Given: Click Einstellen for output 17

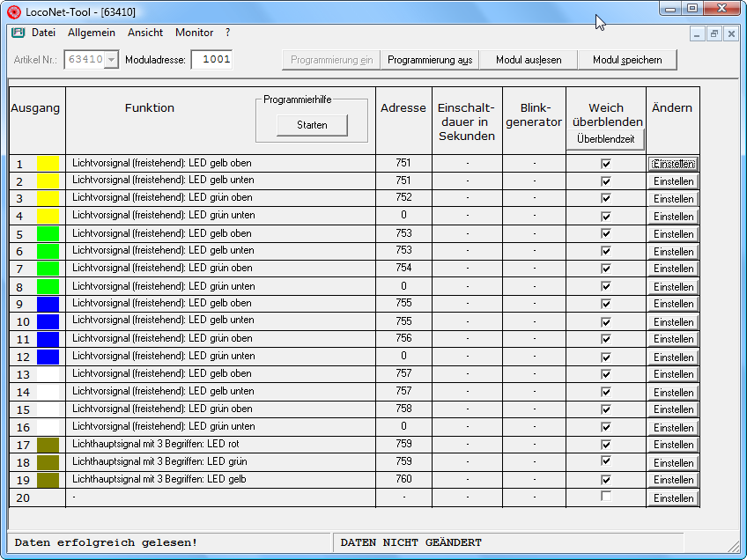Looking at the screenshot, I should click(673, 445).
